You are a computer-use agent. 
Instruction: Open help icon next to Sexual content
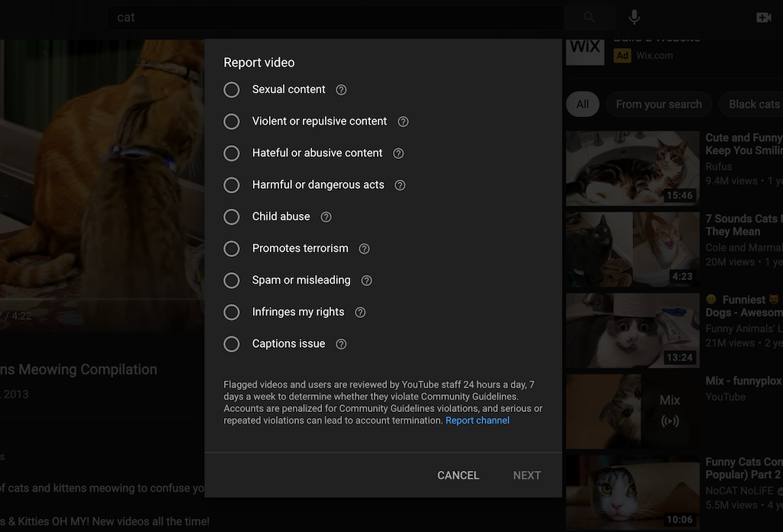[341, 90]
